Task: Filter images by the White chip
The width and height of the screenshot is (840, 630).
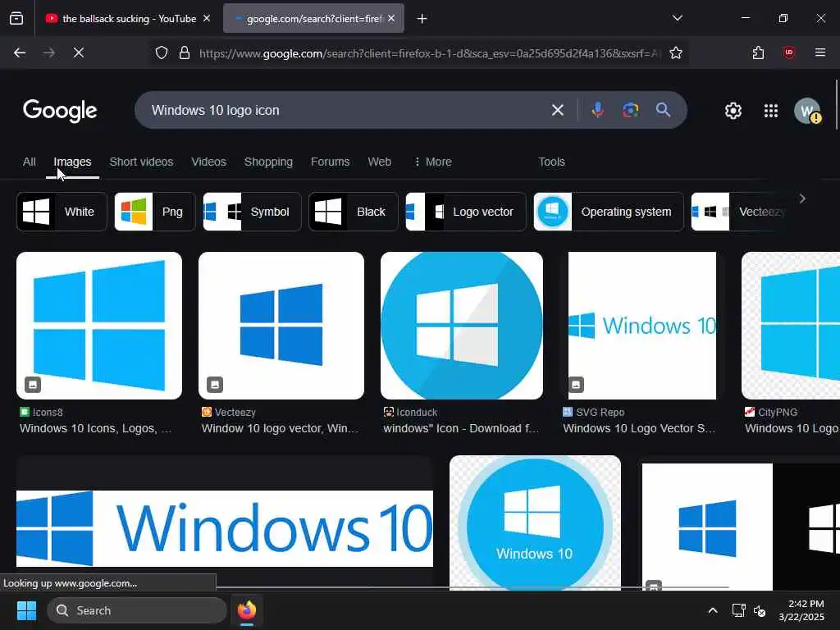Action: [x=62, y=212]
